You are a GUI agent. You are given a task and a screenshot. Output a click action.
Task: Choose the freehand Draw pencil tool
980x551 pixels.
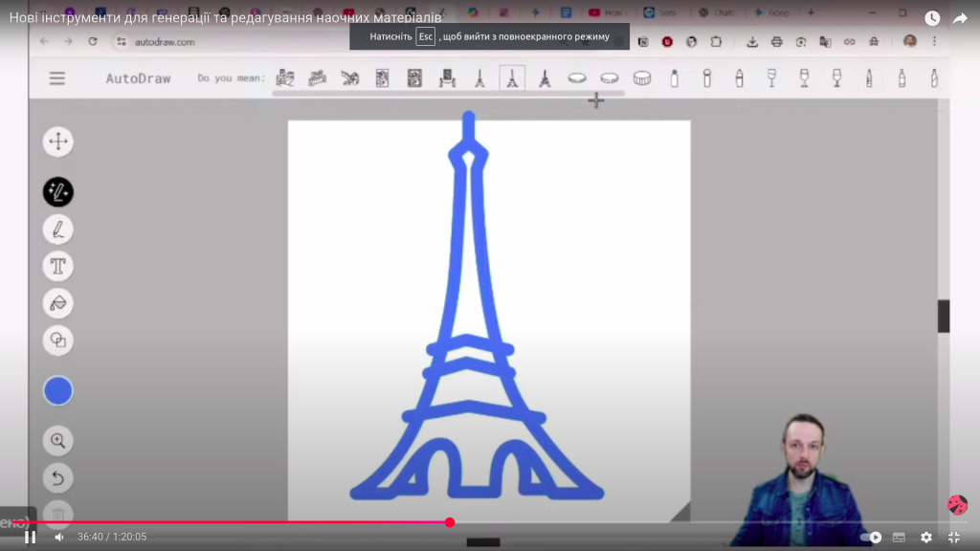click(58, 230)
